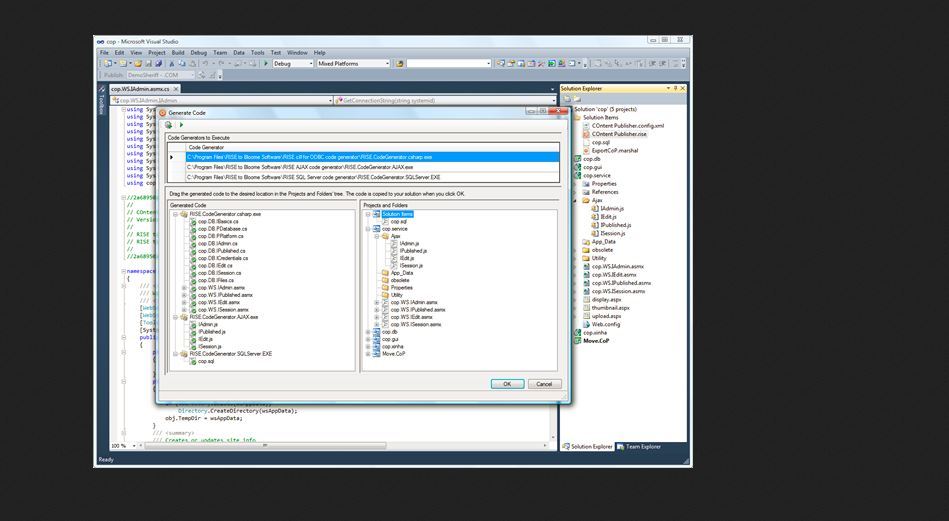This screenshot has width=949, height=521.
Task: Expand cop.WS.IAdmin.asmx in Generated Code
Action: (183, 287)
